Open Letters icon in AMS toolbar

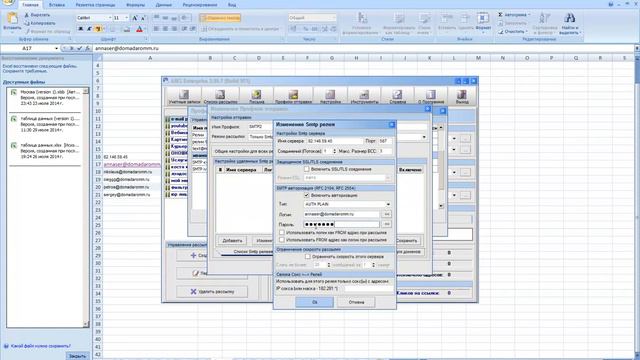tap(256, 96)
